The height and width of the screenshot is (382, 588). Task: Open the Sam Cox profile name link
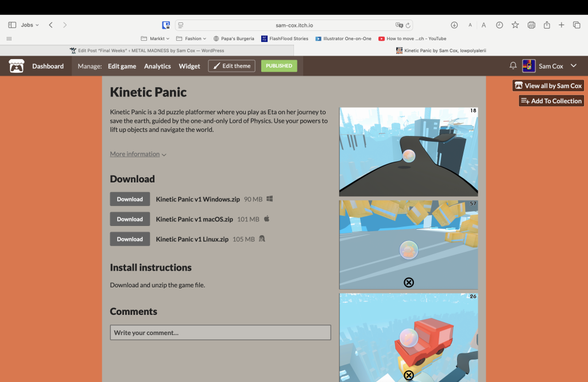coord(551,67)
